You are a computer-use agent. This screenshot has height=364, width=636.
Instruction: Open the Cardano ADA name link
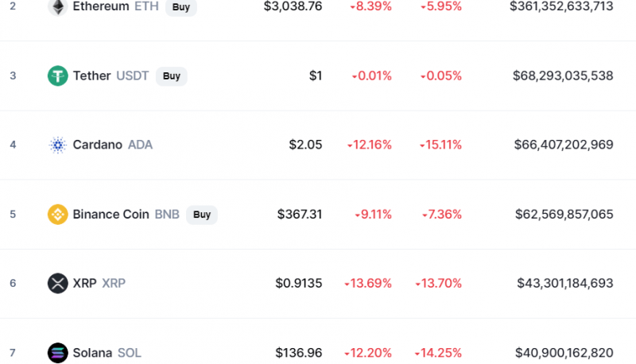(113, 145)
